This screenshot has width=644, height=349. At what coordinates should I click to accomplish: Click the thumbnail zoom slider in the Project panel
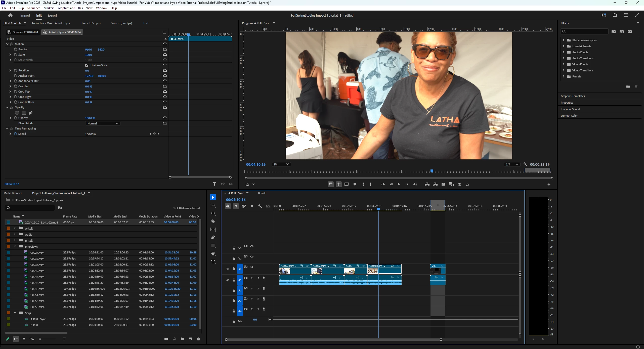click(x=48, y=339)
